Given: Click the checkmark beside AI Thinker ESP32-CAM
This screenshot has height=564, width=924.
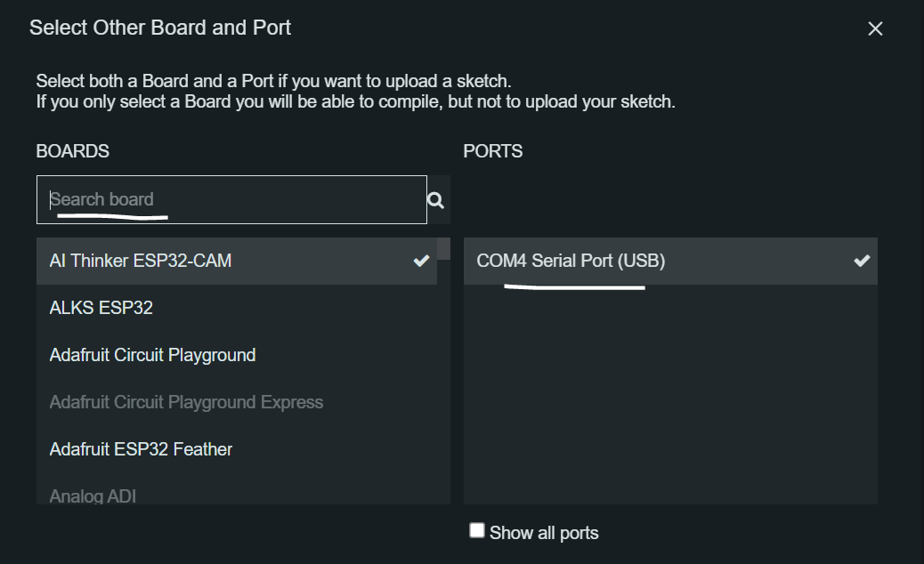Looking at the screenshot, I should [421, 261].
